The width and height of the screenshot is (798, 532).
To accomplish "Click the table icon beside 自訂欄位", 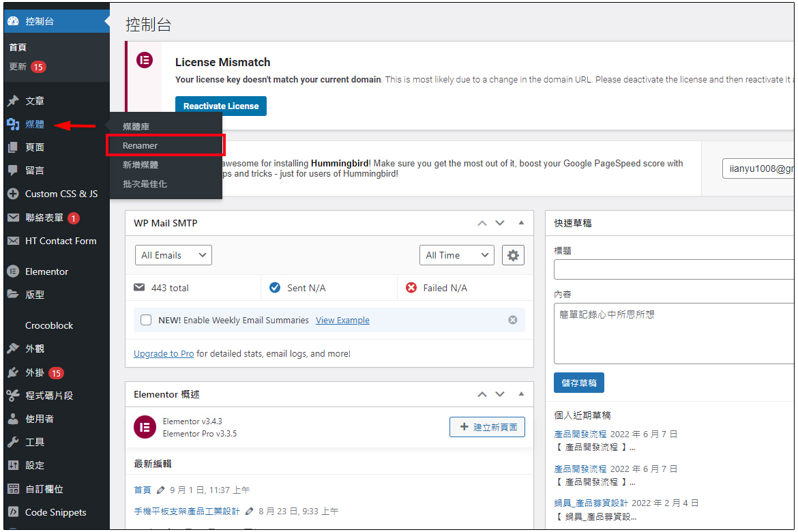I will (13, 489).
